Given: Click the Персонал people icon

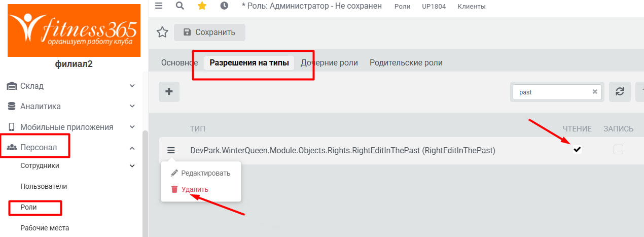Looking at the screenshot, I should 12,148.
